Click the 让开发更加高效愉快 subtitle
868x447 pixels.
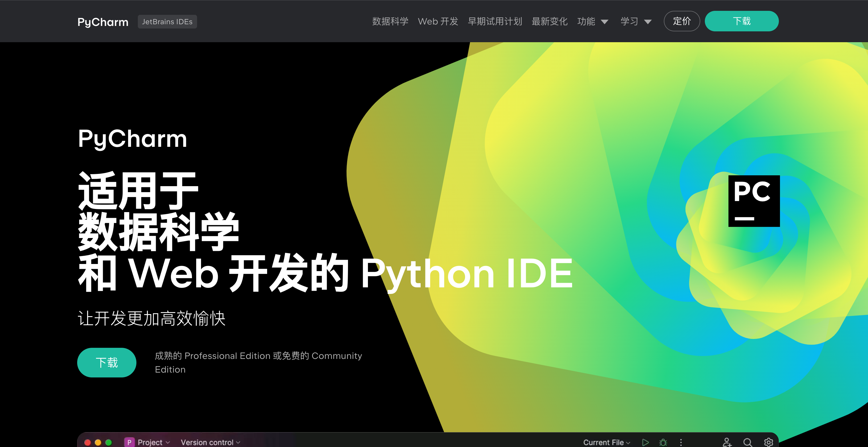tap(152, 318)
